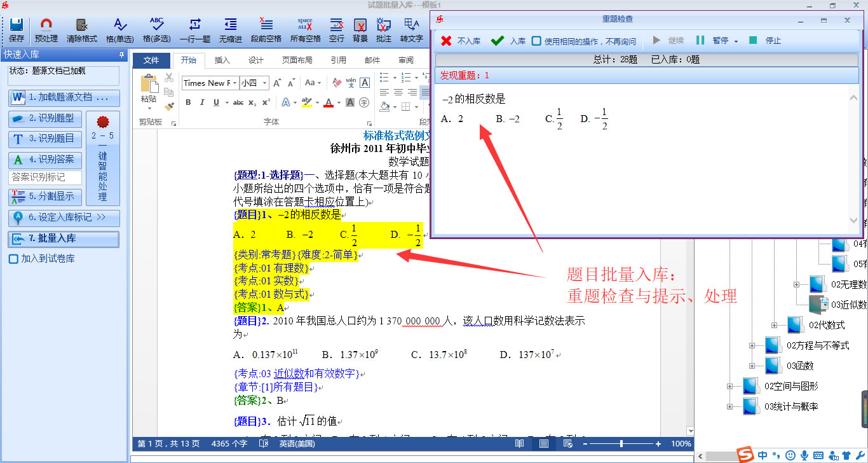The width and height of the screenshot is (868, 463).
Task: Check 使用相同的操作，不再询问 checkbox
Action: [537, 41]
